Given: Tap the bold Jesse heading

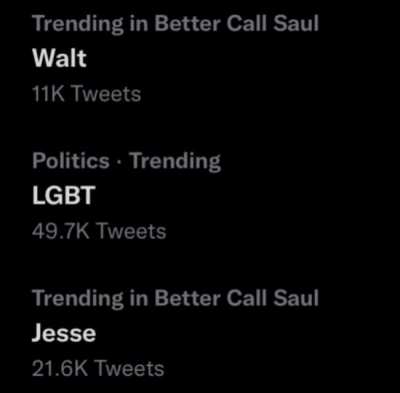Looking at the screenshot, I should (x=64, y=333).
